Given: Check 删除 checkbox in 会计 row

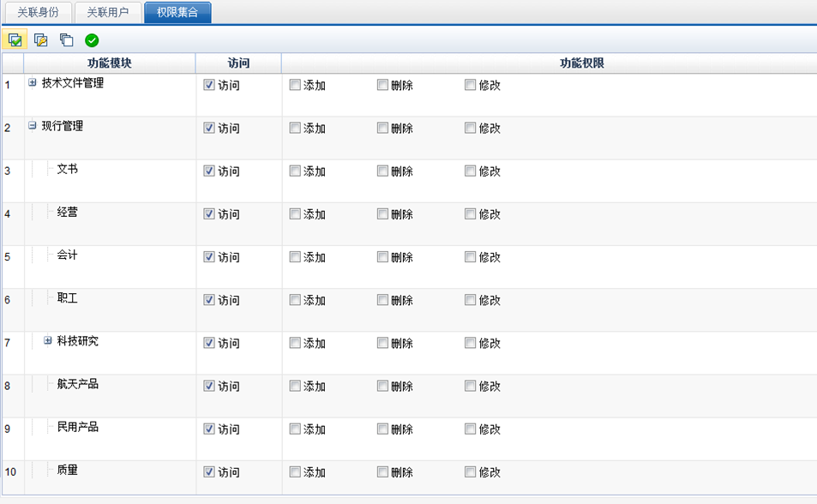Looking at the screenshot, I should point(382,256).
